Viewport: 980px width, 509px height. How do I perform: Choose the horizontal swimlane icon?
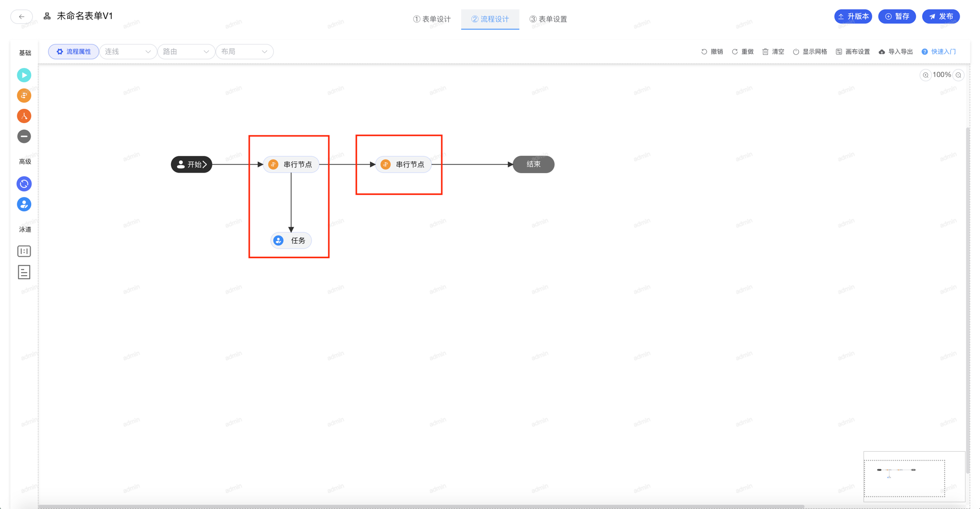[24, 272]
